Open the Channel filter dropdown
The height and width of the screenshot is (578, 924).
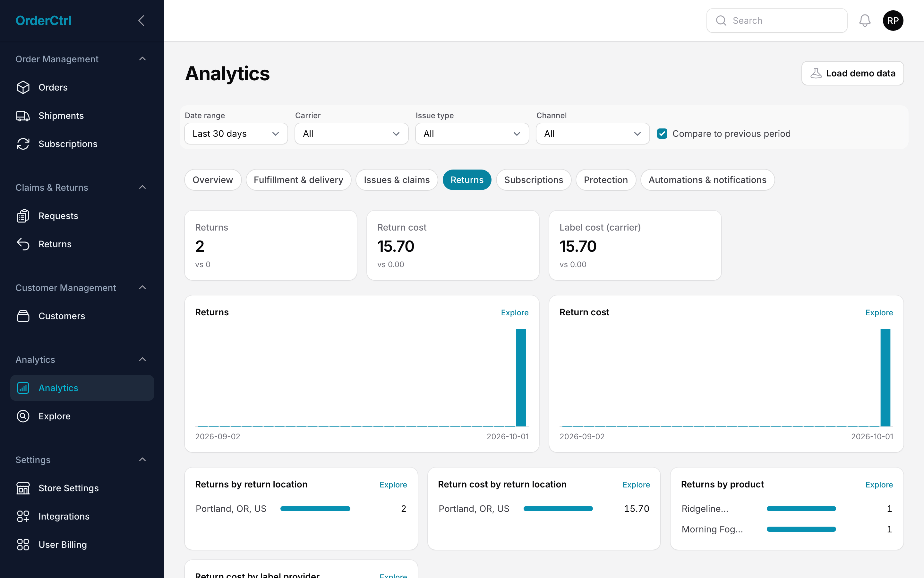pyautogui.click(x=593, y=134)
